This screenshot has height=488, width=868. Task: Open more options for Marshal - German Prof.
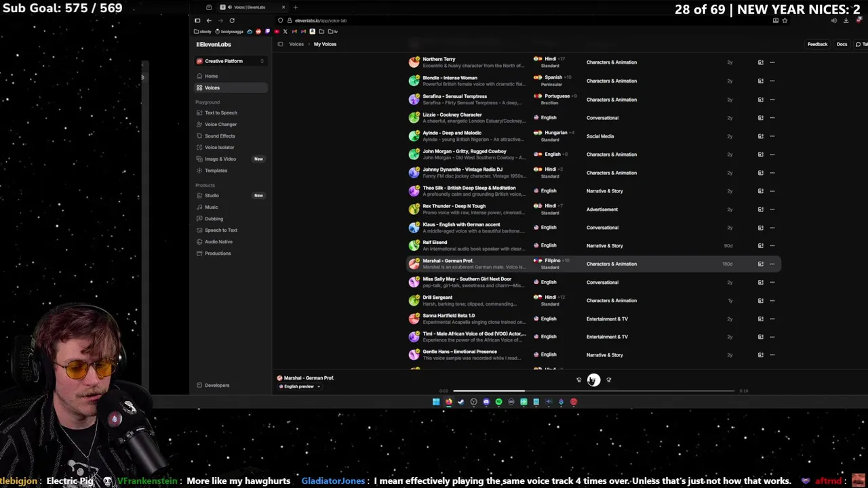[772, 264]
